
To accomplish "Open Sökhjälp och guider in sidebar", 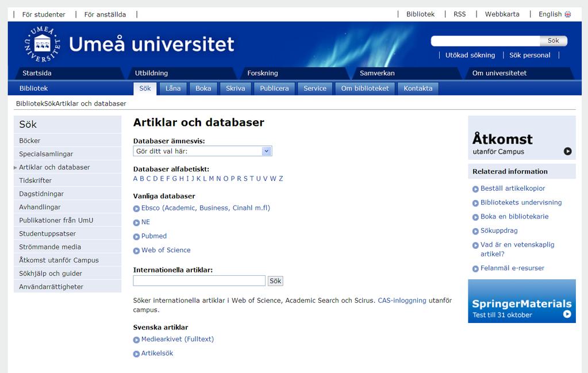I will point(67,273).
